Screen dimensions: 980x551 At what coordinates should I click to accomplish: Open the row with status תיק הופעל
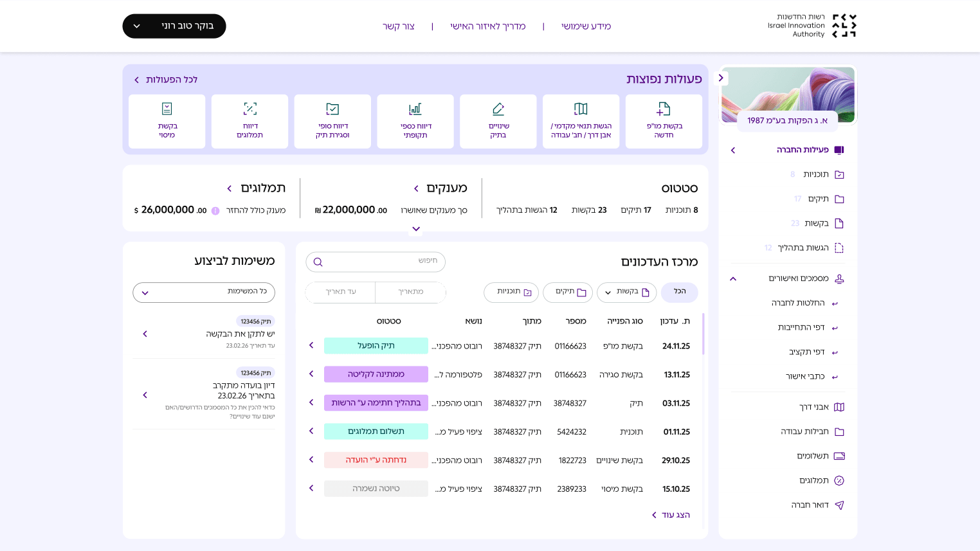coord(502,346)
